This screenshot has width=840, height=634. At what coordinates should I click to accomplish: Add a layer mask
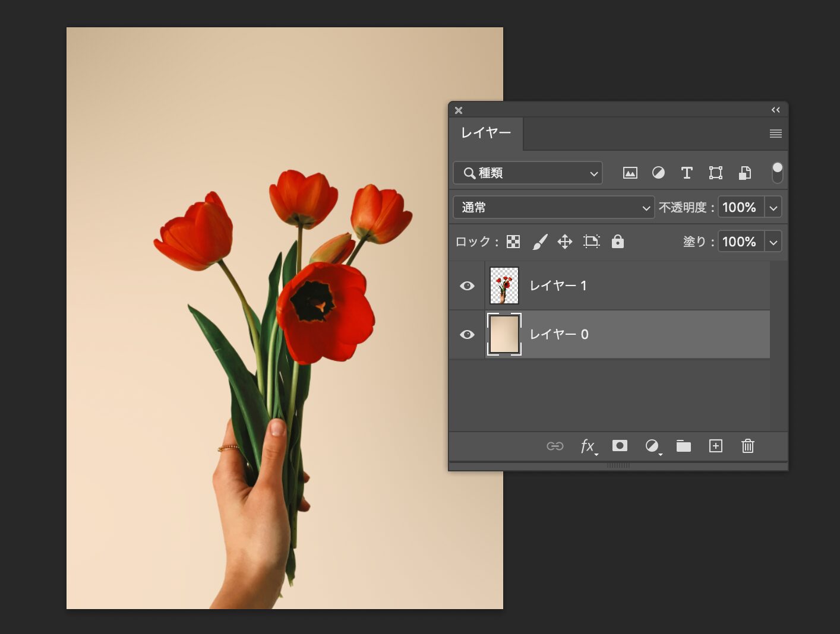pos(620,446)
